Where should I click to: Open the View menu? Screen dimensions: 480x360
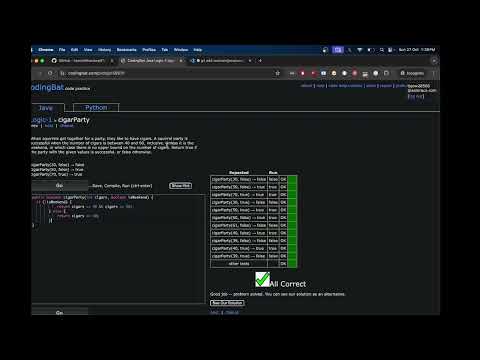[88, 50]
